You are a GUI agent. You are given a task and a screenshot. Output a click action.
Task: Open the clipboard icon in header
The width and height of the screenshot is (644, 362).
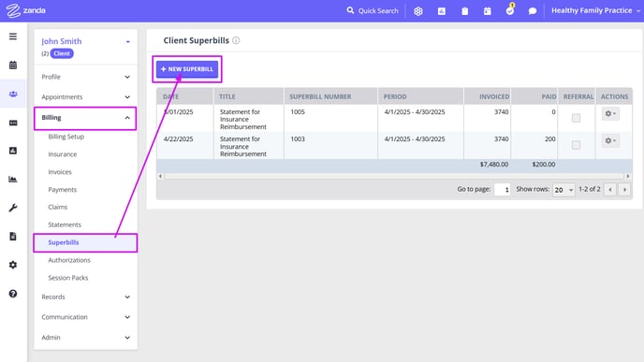[464, 11]
